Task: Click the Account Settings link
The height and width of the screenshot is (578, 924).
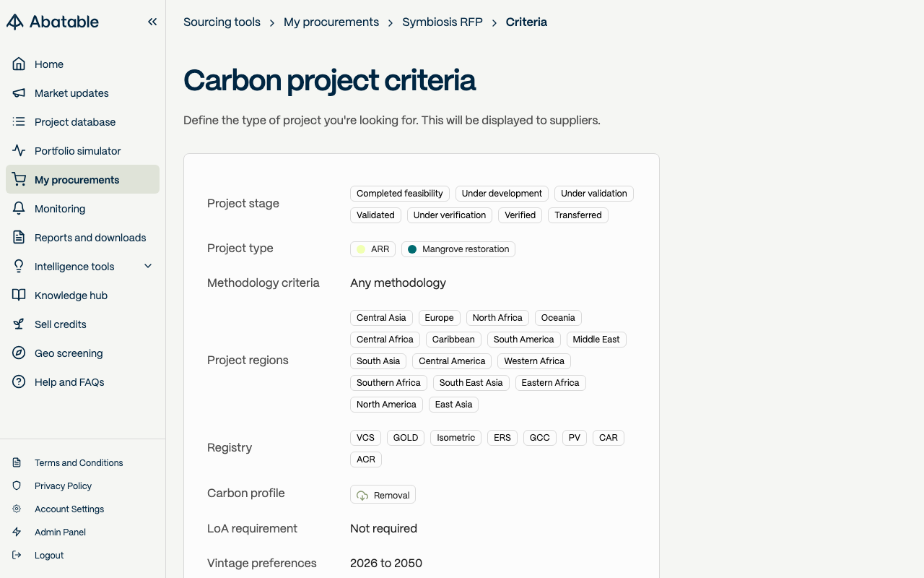Action: (x=69, y=509)
